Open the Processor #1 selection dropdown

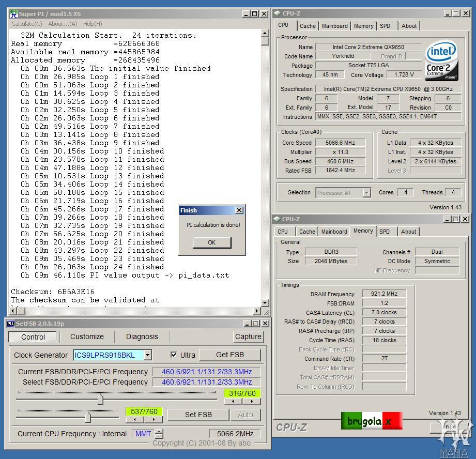click(x=367, y=192)
